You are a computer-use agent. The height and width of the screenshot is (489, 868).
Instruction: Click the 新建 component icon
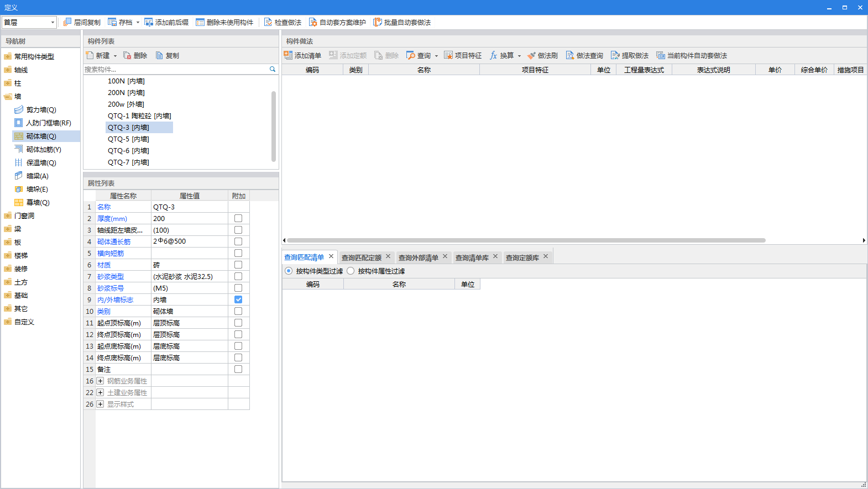pos(90,55)
